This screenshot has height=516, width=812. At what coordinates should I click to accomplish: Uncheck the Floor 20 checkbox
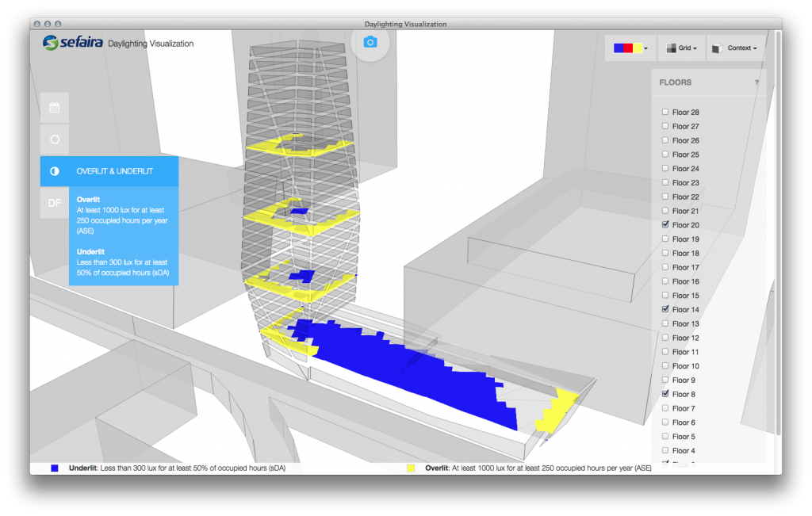pyautogui.click(x=665, y=225)
